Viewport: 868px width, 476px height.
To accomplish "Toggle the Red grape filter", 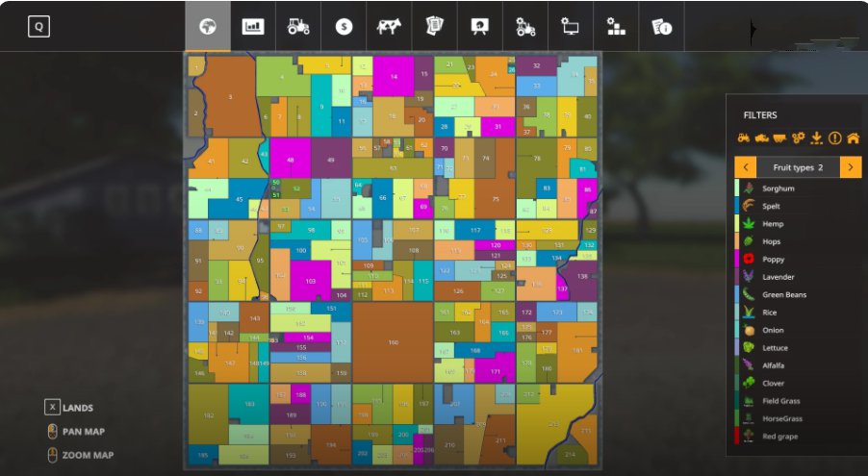I will point(779,437).
